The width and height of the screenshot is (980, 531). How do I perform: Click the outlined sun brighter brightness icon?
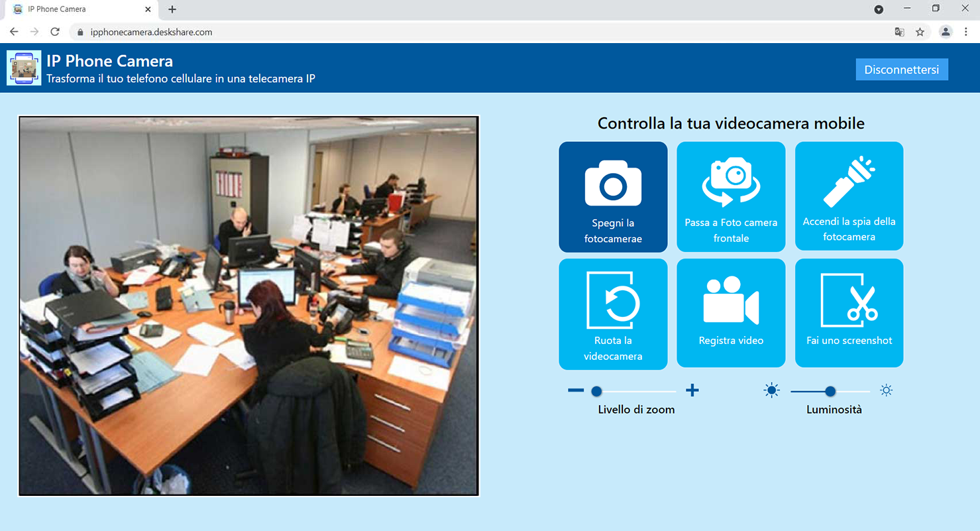tap(886, 390)
